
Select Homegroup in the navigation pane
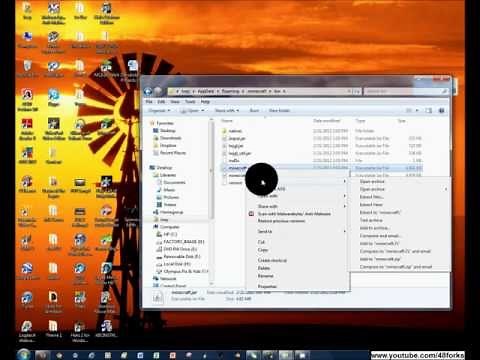point(171,212)
